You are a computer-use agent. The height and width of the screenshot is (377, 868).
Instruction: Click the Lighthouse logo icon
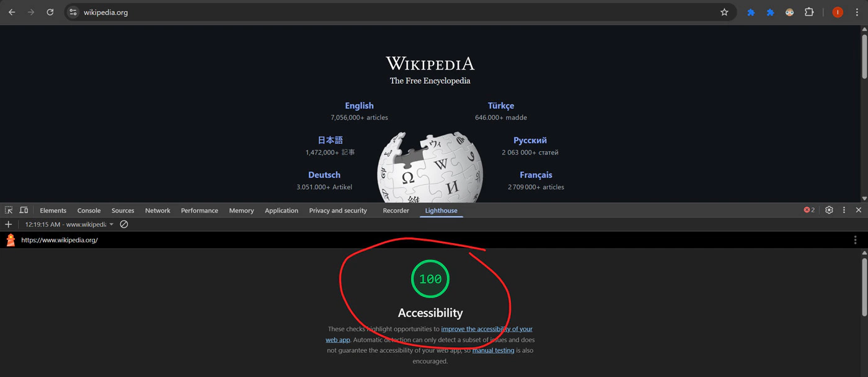tap(11, 240)
